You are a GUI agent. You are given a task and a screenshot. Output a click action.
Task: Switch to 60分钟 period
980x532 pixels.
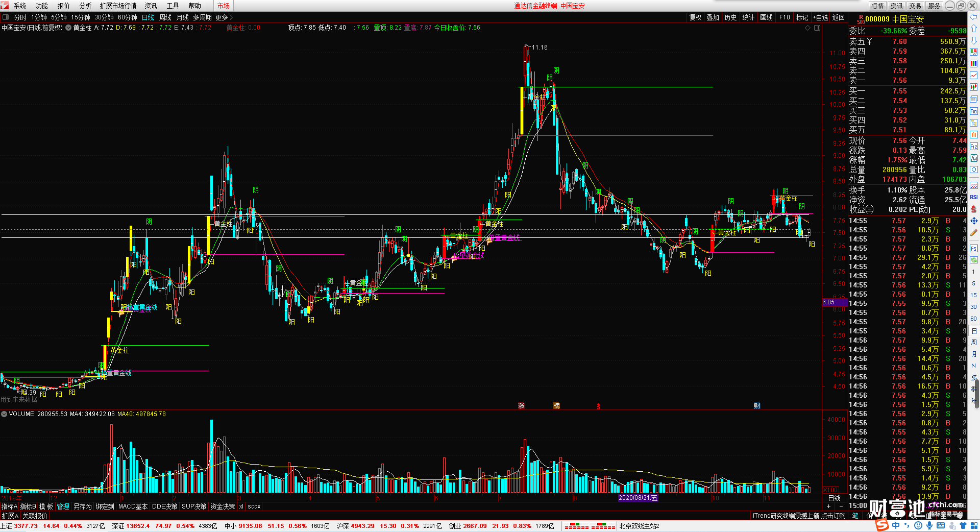(x=128, y=17)
